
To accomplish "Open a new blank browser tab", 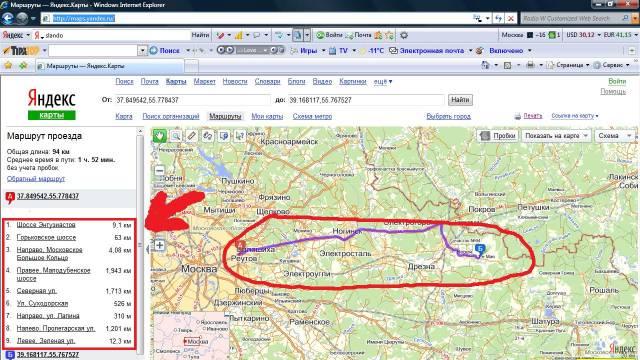I will point(191,66).
